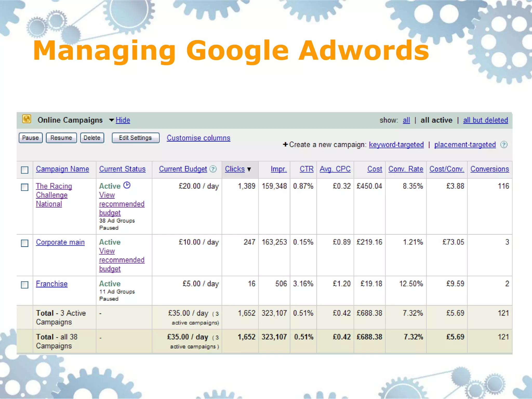This screenshot has width=532, height=399.
Task: Create a keyword-targeted campaign
Action: click(x=396, y=145)
